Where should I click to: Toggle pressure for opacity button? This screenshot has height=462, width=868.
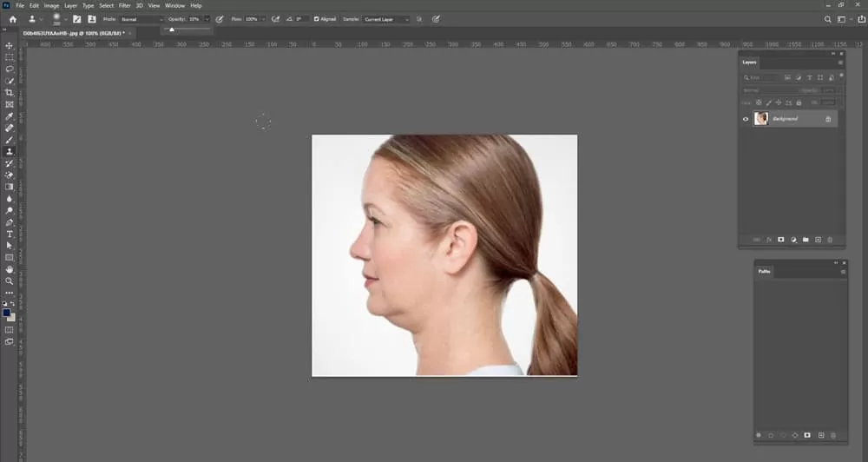220,19
